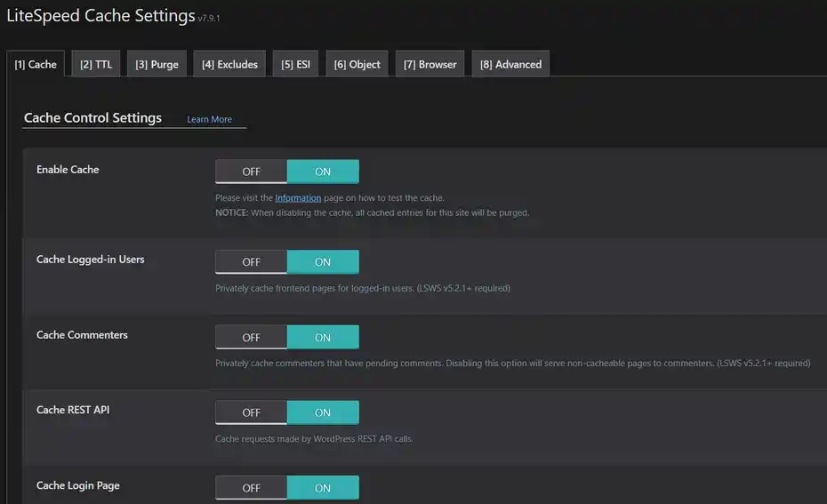Switch to the [2] TTL tab
Image resolution: width=827 pixels, height=504 pixels.
(x=96, y=64)
